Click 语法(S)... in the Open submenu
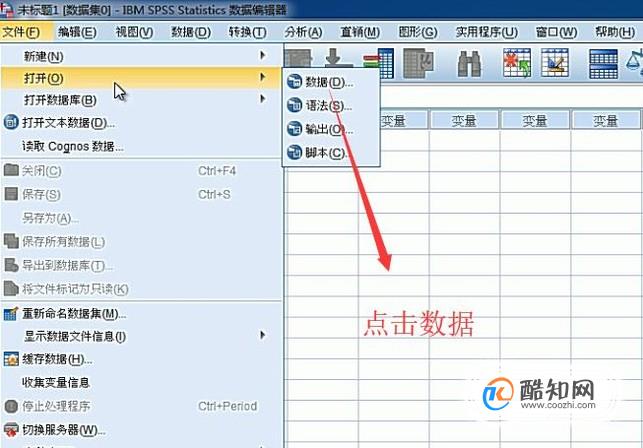Image resolution: width=643 pixels, height=448 pixels. [x=331, y=106]
